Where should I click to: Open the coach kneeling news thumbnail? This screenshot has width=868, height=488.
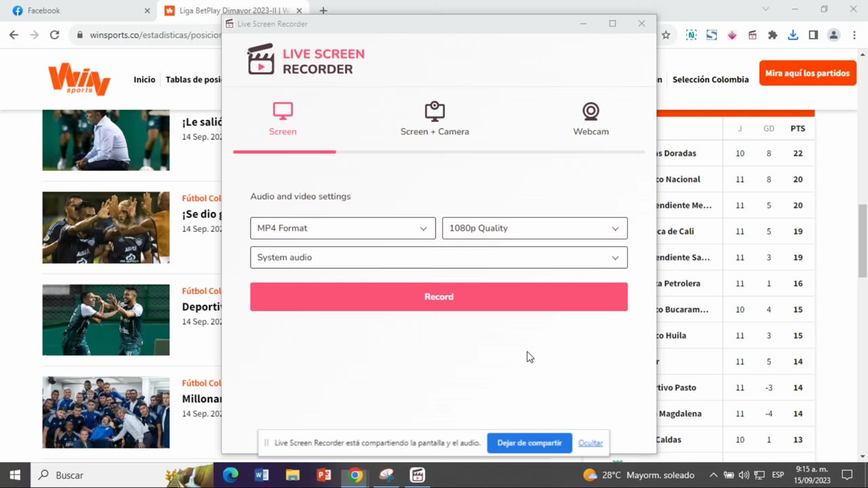106,140
